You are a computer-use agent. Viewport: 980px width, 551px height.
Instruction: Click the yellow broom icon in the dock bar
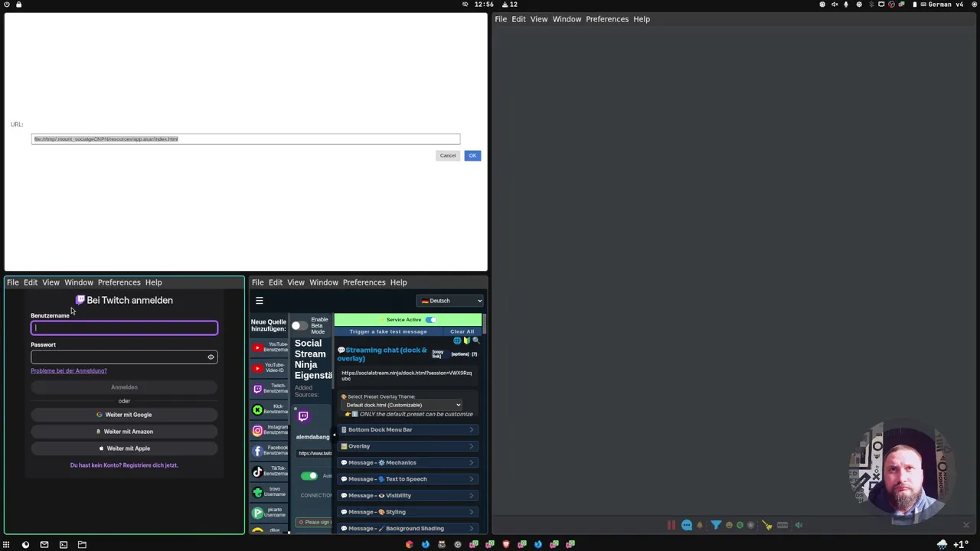click(x=767, y=525)
